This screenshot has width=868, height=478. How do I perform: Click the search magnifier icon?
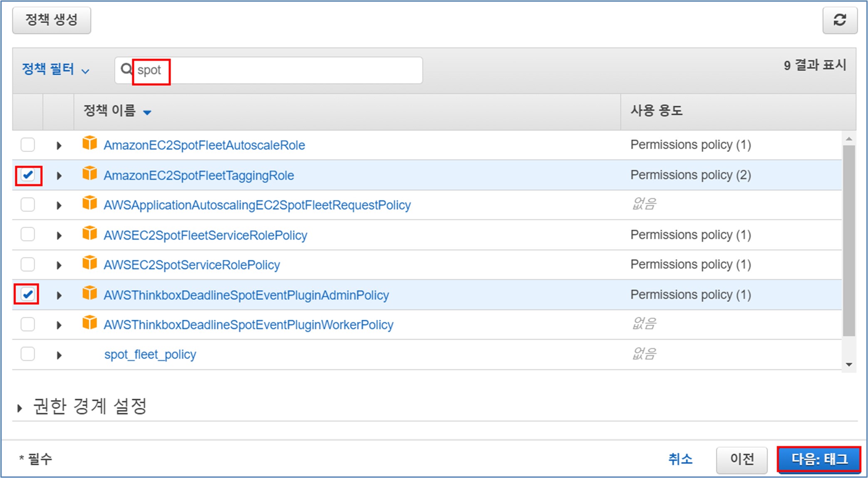126,69
